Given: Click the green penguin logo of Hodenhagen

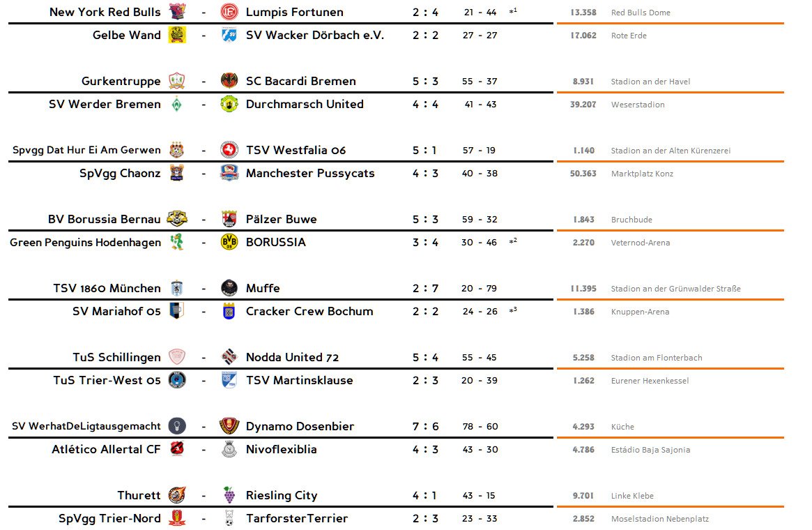Looking at the screenshot, I should (177, 243).
